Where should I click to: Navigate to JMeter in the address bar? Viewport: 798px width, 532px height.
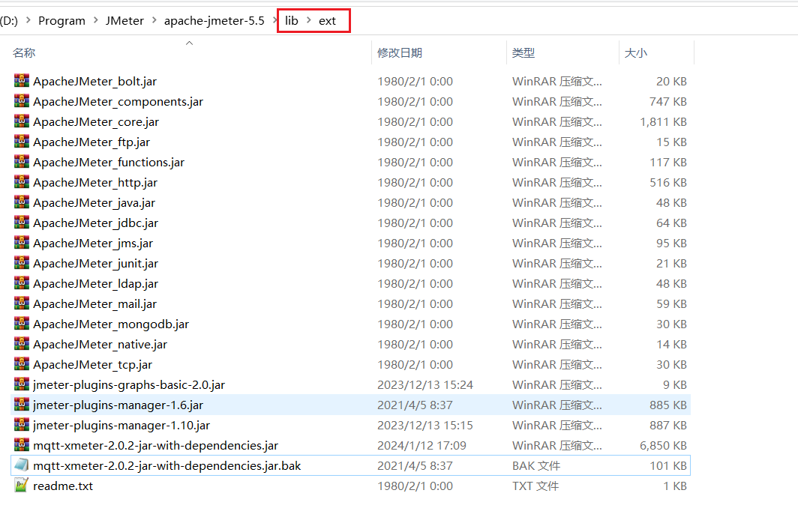[124, 21]
